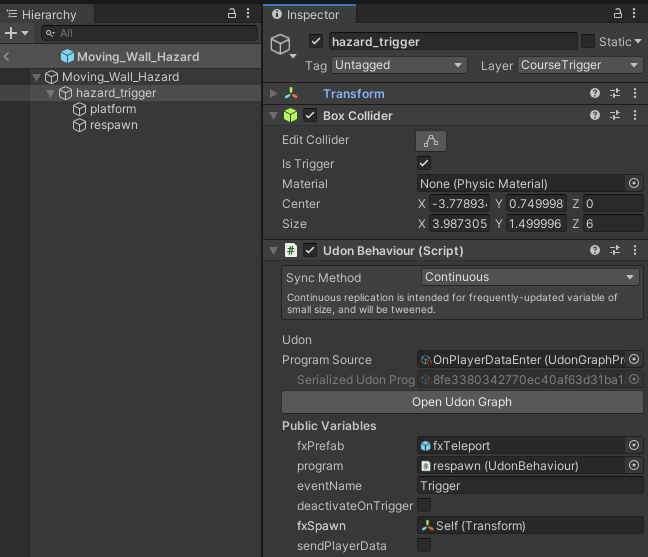648x557 pixels.
Task: Open Box Collider preset settings icon
Action: coord(615,116)
